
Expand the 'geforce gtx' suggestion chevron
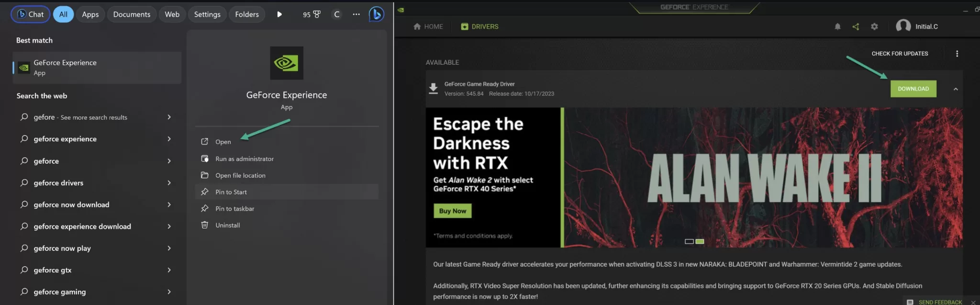[169, 270]
